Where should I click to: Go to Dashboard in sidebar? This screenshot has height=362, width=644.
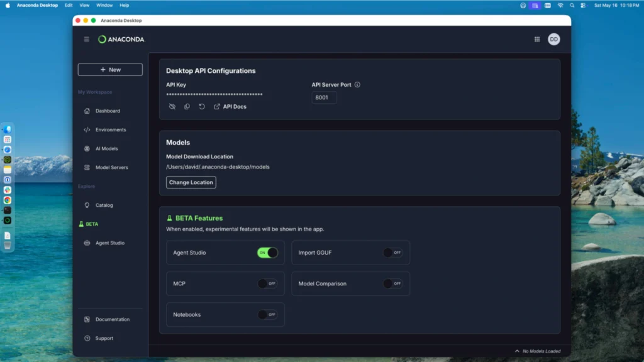click(x=108, y=111)
